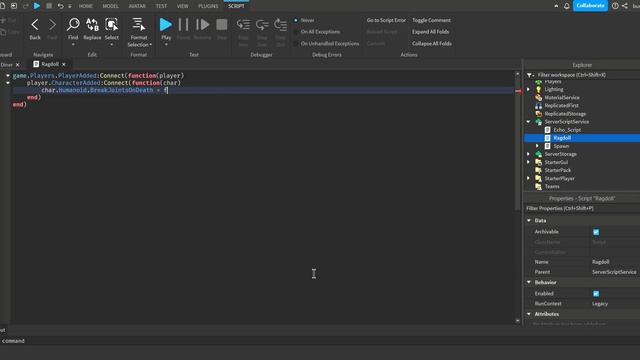Collapse the Behavior properties section
The height and width of the screenshot is (360, 640).
(x=529, y=282)
